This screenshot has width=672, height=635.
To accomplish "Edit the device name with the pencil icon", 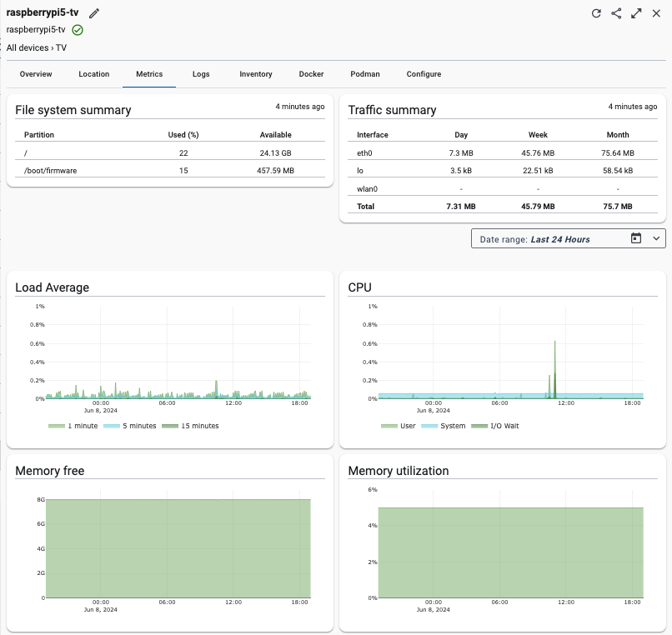I will click(93, 12).
